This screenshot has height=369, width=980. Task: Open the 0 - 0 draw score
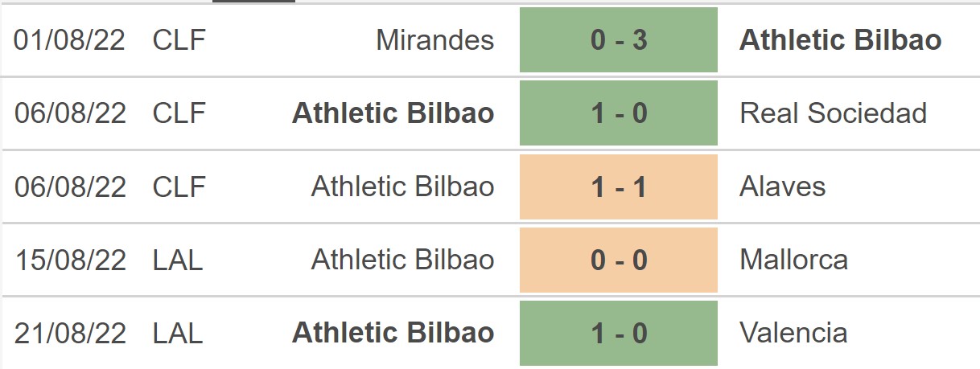point(618,260)
